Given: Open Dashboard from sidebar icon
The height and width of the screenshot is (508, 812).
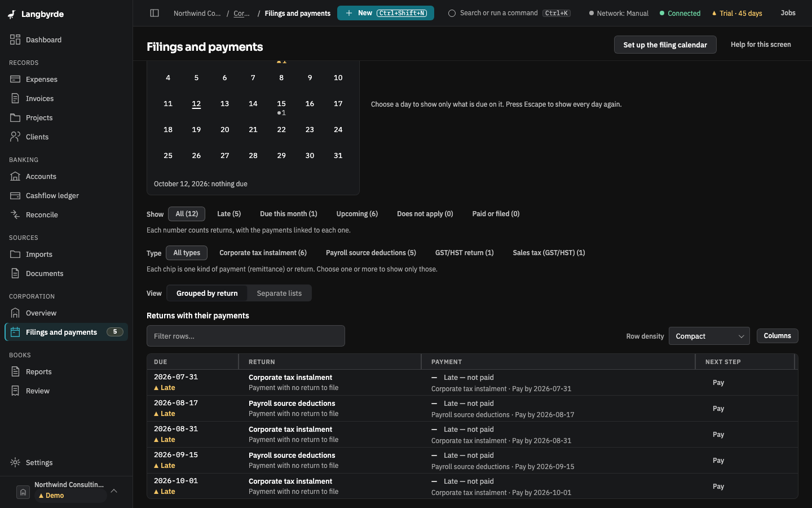Looking at the screenshot, I should tap(15, 40).
